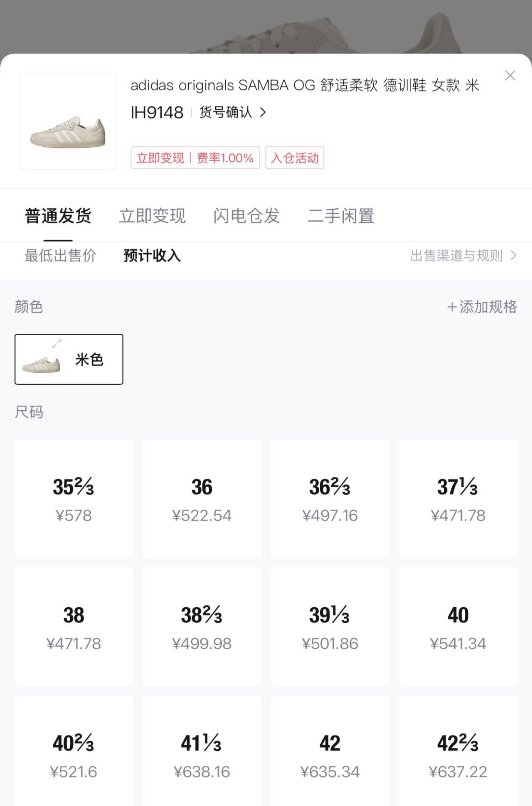
Task: Switch to the 立即变现 tab
Action: pos(152,216)
